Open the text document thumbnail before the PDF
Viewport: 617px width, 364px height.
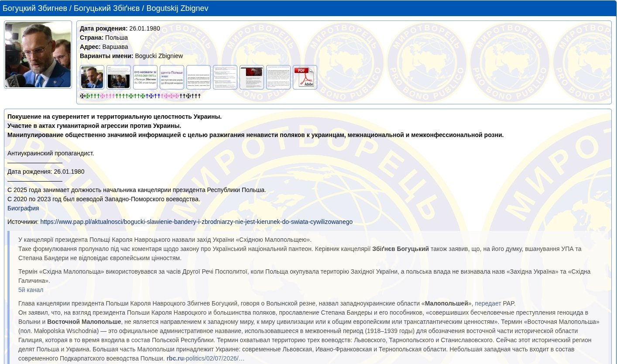pos(278,77)
